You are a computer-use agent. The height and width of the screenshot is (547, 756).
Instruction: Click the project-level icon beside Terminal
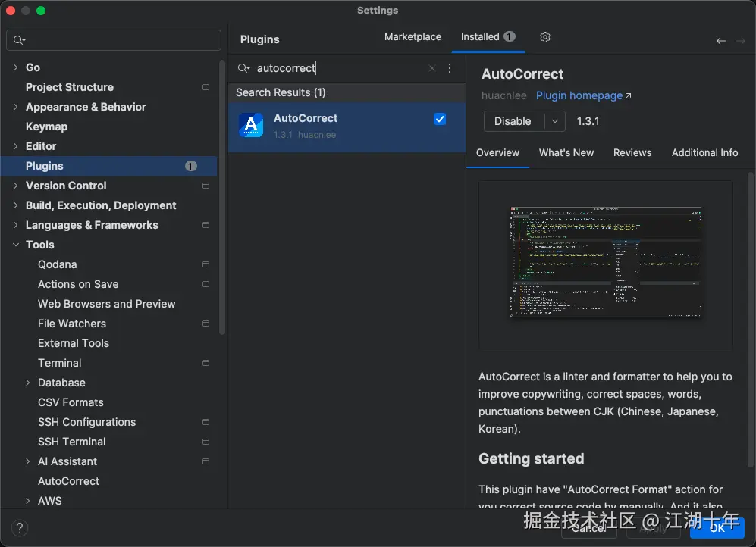(206, 363)
